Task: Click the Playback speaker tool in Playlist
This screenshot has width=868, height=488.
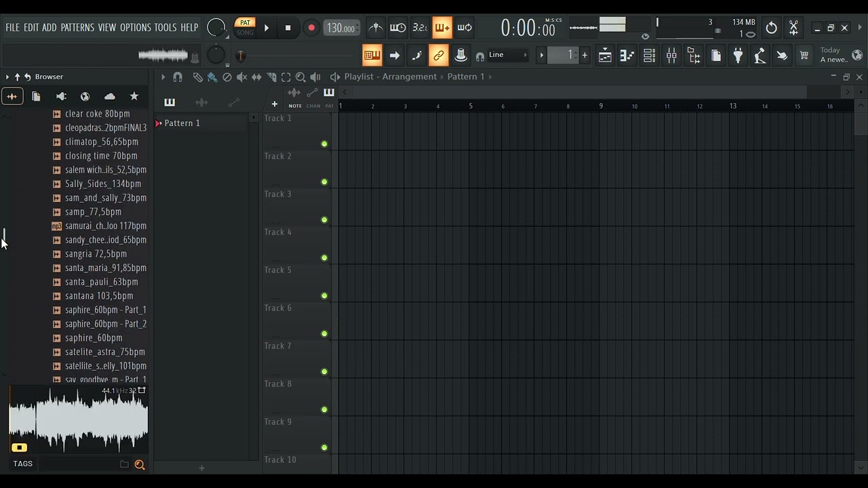Action: pos(315,77)
